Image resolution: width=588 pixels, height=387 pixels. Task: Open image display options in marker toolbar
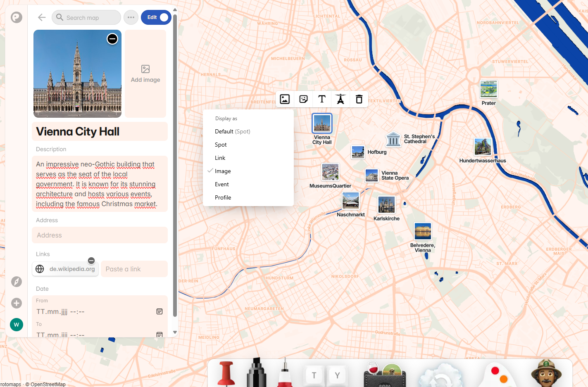pos(285,99)
